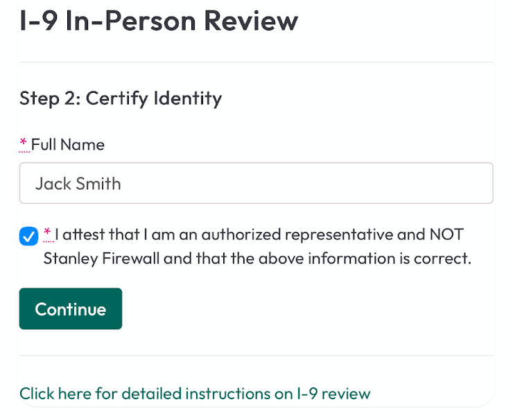Click the Full Name input field
This screenshot has height=420, width=513.
(x=256, y=183)
